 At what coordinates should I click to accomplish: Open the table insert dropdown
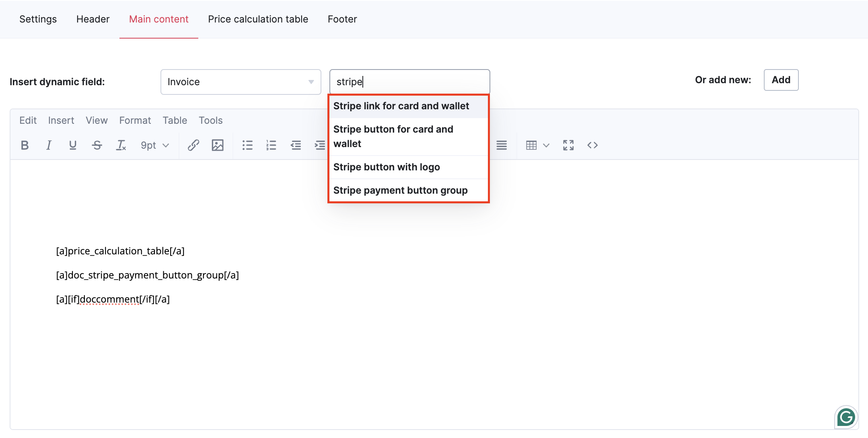click(537, 145)
